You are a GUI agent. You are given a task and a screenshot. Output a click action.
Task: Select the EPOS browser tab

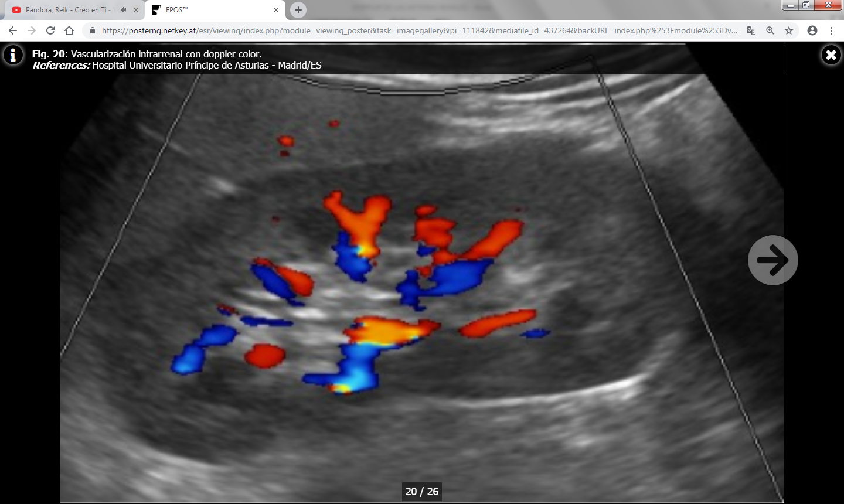211,10
